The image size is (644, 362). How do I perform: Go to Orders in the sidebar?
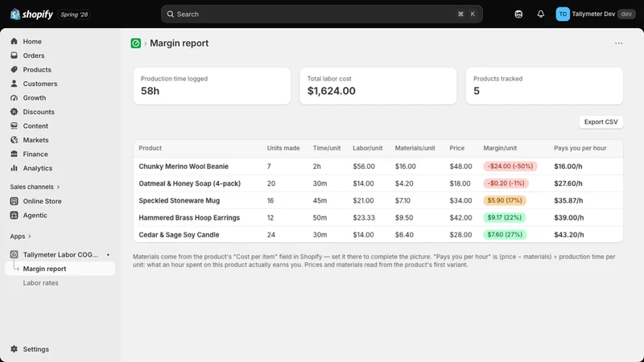(x=34, y=56)
